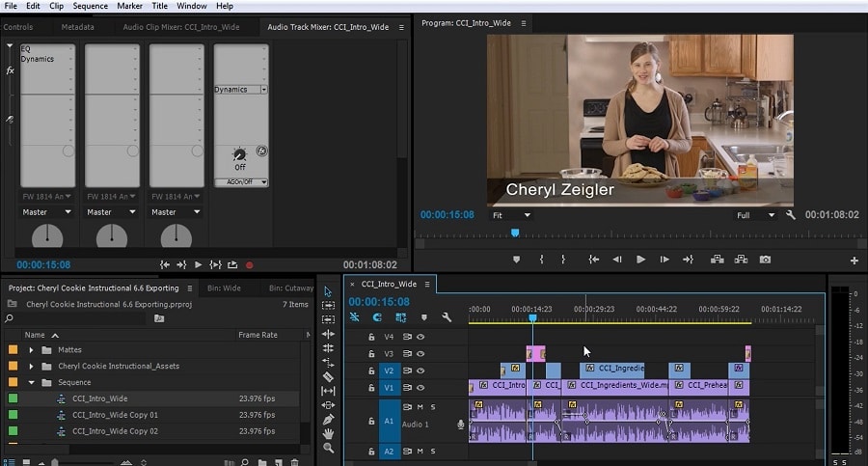Click the Program monitor playhead marker
This screenshot has height=466, width=868.
(515, 233)
